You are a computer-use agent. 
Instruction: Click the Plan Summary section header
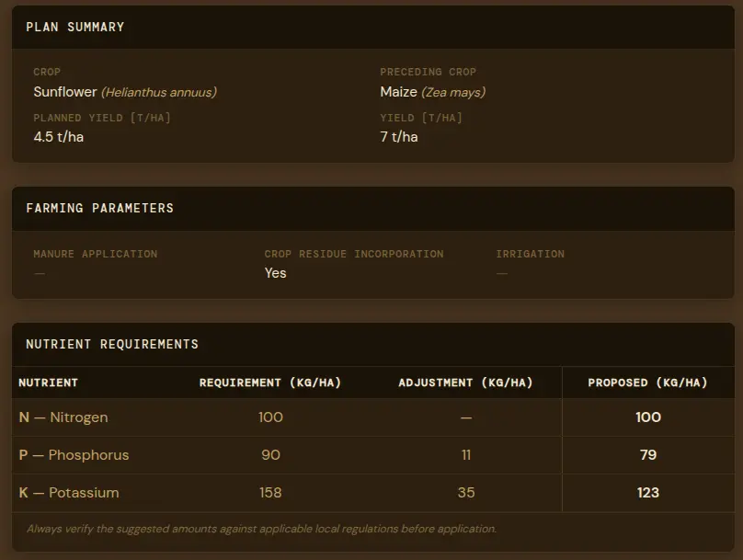point(75,28)
